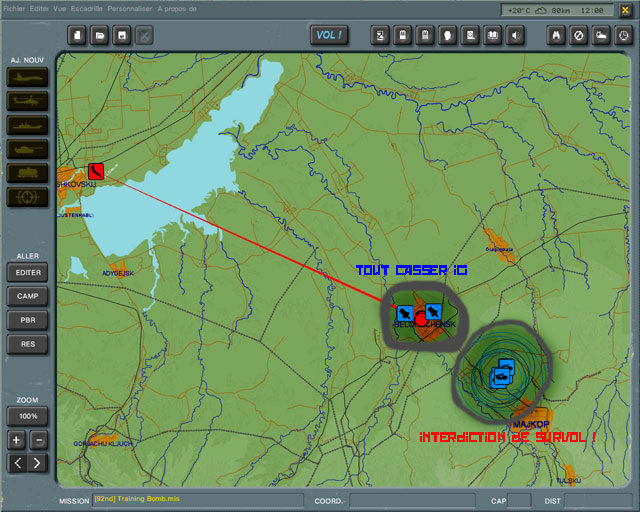The height and width of the screenshot is (512, 640).
Task: Close the editor with yellow X
Action: [625, 10]
